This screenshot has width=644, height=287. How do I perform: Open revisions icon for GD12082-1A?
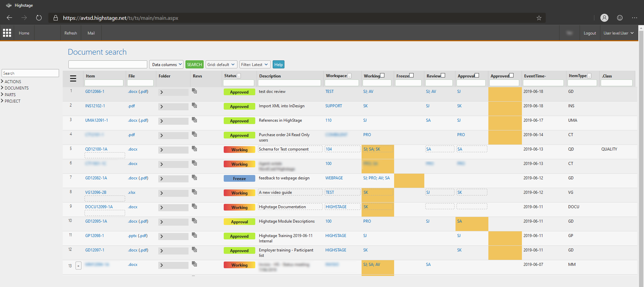(194, 177)
